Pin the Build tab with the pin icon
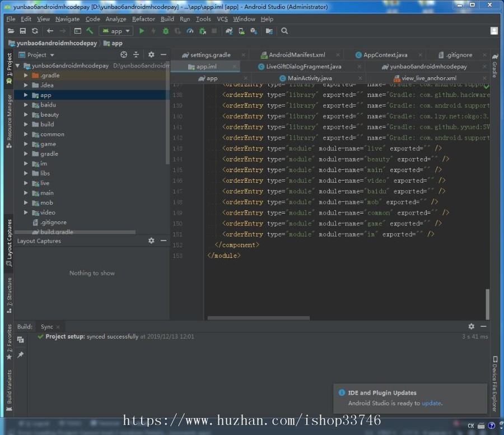Viewport: 504px width, 435px height. point(21,355)
